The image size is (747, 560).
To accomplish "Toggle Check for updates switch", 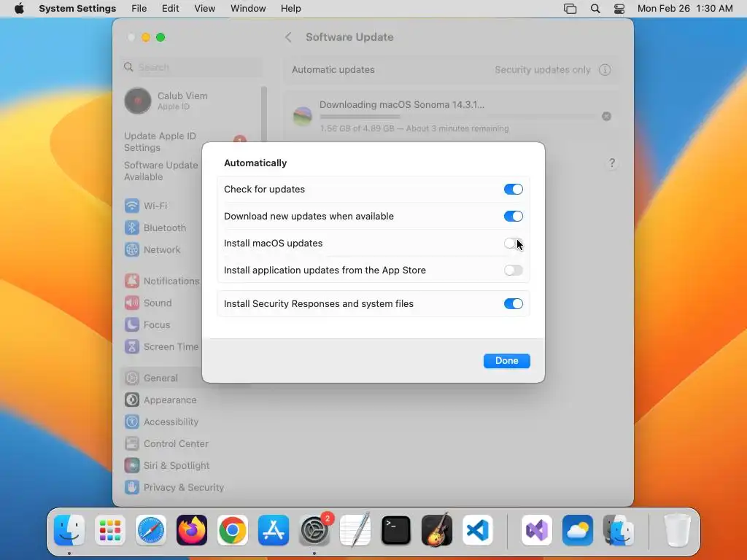I will [x=513, y=189].
